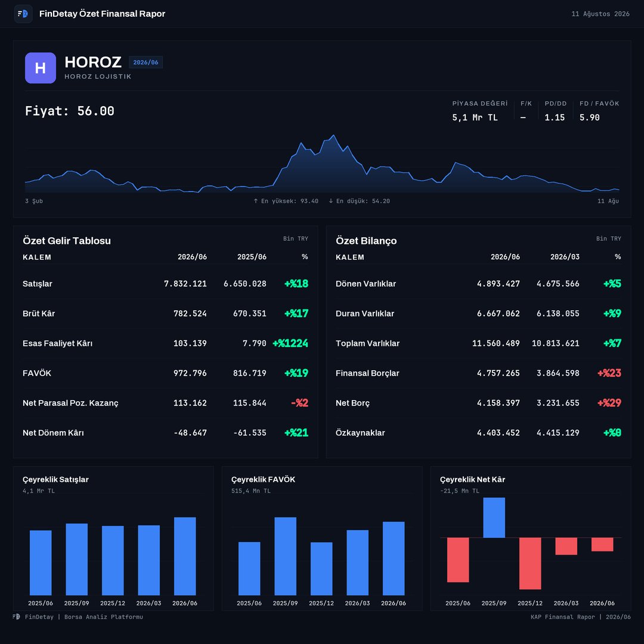Click the Çeyreklik Satışlar chart title
This screenshot has width=644, height=644.
pyautogui.click(x=55, y=479)
